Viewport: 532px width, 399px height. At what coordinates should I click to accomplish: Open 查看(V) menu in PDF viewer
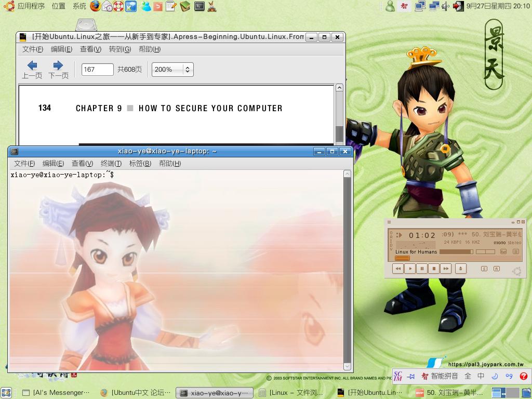click(90, 49)
